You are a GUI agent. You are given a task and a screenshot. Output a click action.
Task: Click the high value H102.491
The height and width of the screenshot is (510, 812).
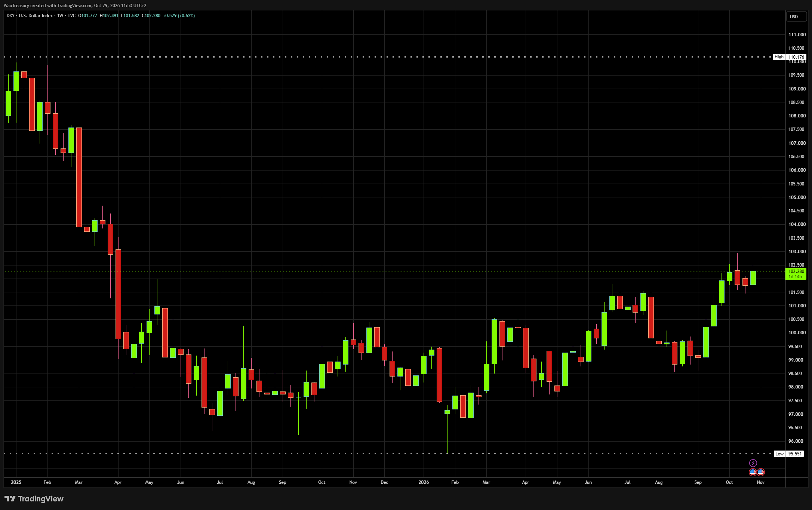click(x=109, y=16)
